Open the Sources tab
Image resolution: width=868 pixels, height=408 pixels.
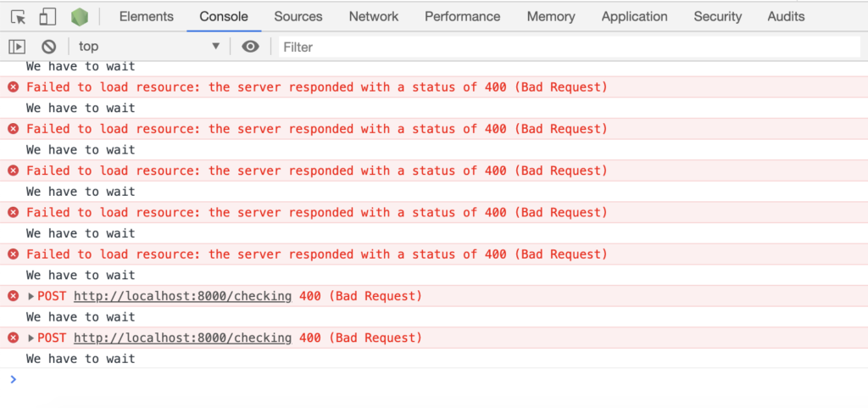click(x=298, y=17)
